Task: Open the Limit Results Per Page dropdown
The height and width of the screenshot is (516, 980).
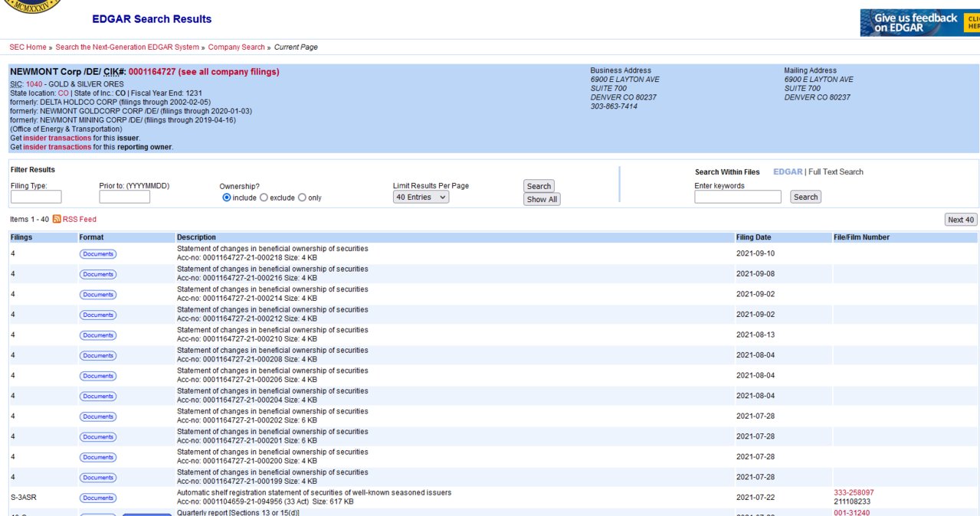Action: pyautogui.click(x=421, y=198)
